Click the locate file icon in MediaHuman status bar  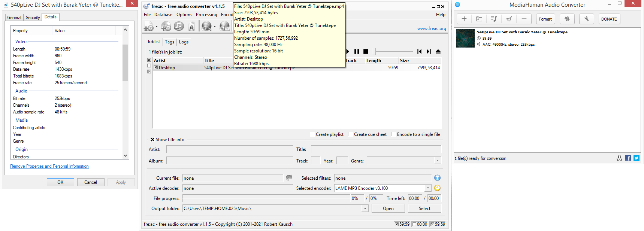tap(619, 158)
